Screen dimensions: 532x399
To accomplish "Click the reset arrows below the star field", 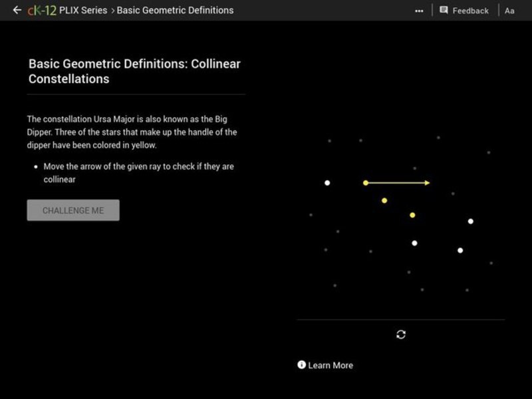I will 400,335.
